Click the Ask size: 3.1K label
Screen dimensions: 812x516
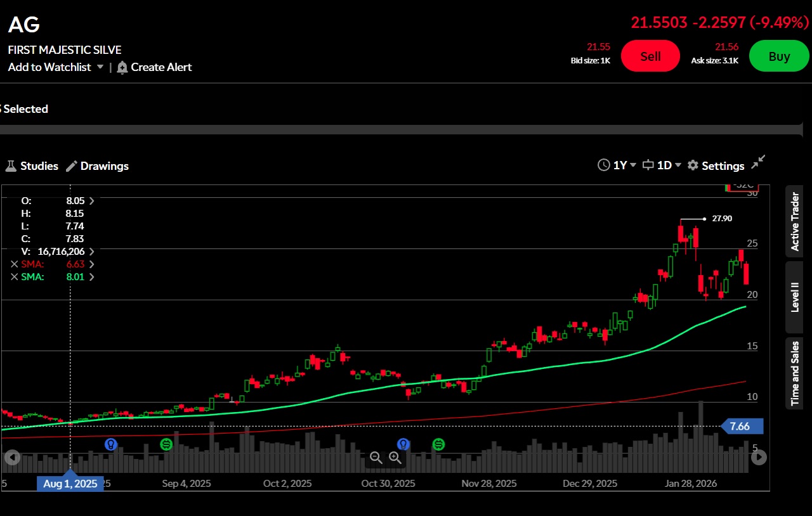tap(715, 61)
